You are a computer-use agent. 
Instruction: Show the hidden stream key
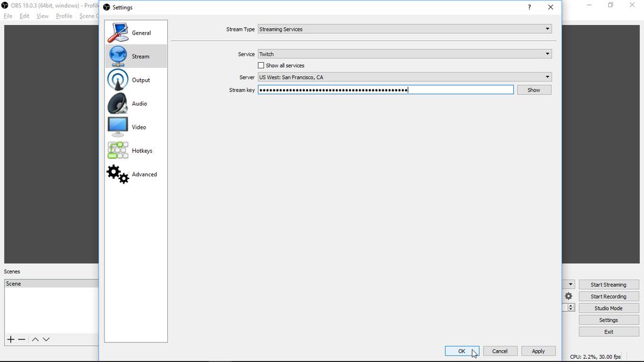tap(534, 90)
